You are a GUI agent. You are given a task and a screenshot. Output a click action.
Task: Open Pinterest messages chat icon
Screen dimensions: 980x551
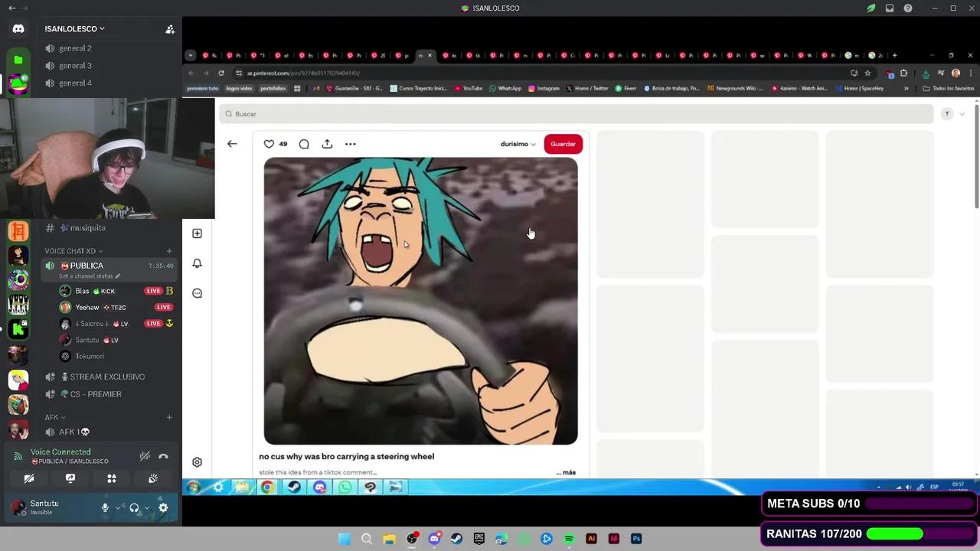[197, 293]
